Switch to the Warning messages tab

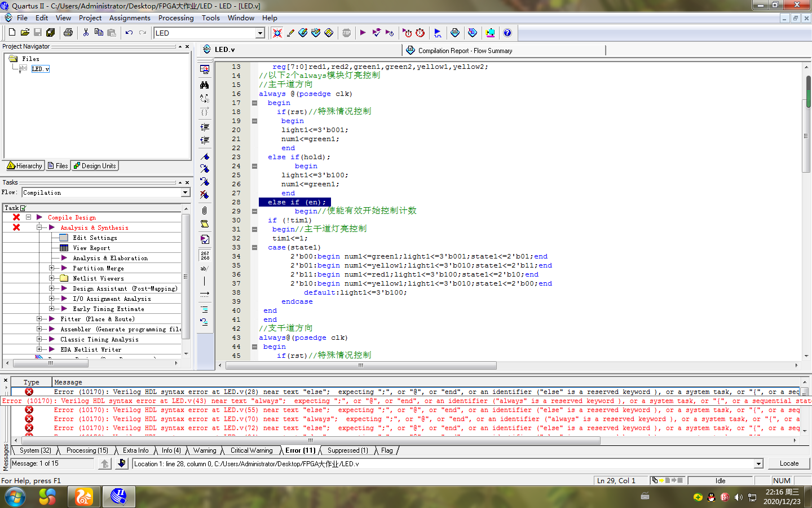click(x=205, y=450)
